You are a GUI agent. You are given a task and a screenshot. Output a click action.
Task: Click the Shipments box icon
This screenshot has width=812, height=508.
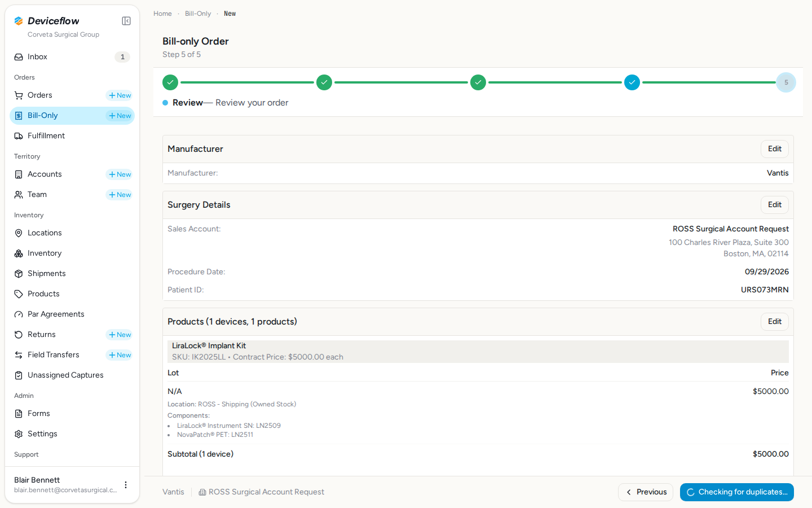click(x=19, y=274)
